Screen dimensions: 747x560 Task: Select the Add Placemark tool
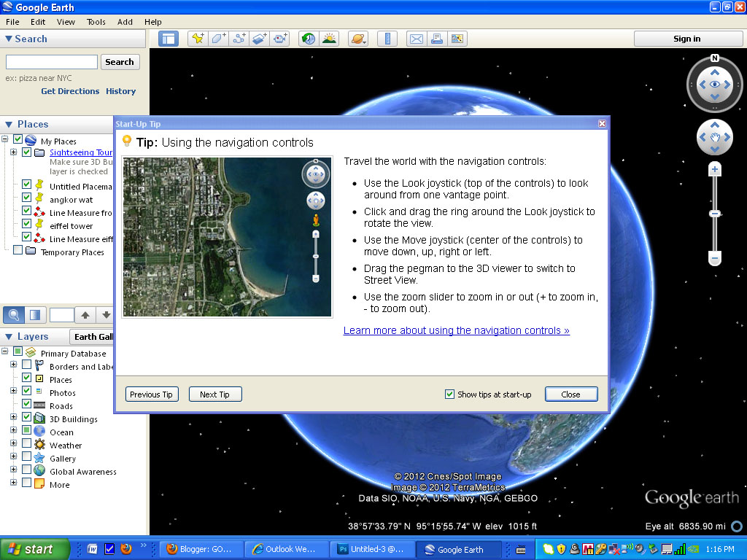[197, 38]
